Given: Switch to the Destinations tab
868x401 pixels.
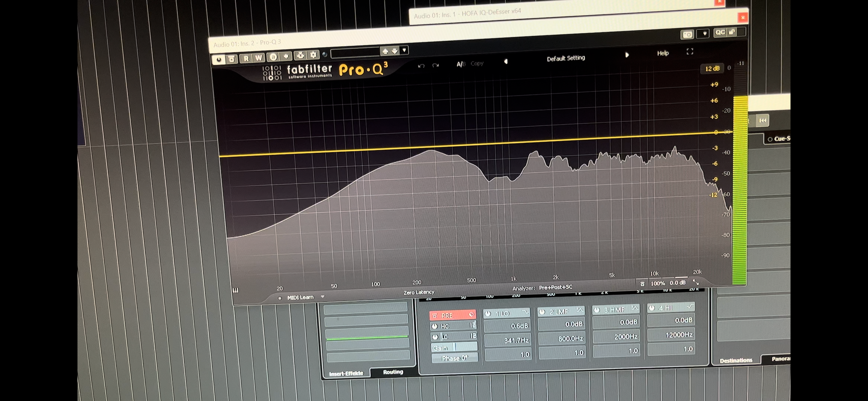Looking at the screenshot, I should click(x=736, y=361).
